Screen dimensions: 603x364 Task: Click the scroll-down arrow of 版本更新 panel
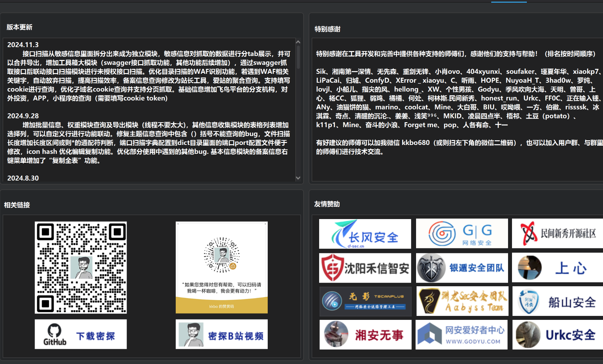click(x=298, y=178)
